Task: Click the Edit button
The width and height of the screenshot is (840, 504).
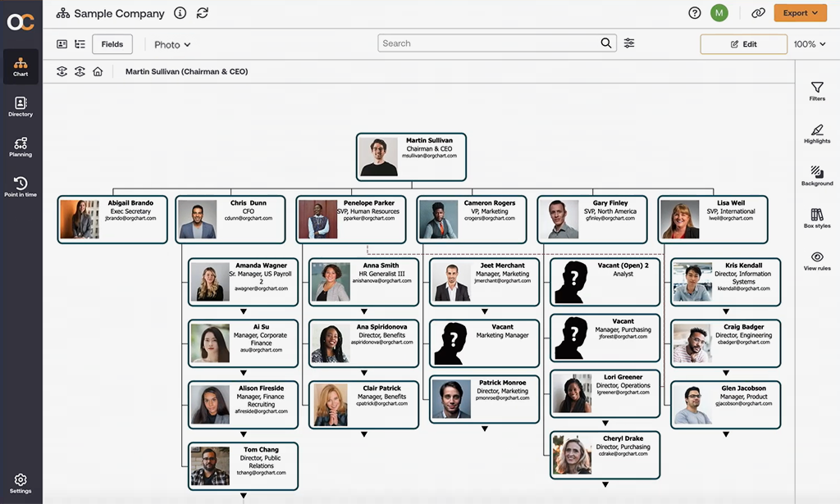Action: [743, 44]
